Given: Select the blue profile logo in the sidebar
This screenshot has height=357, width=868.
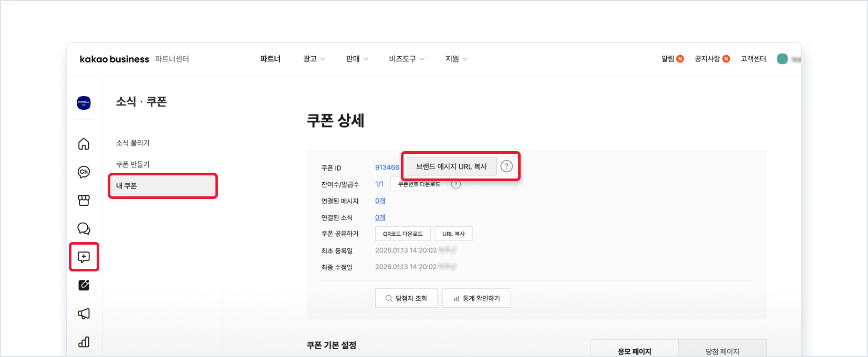Looking at the screenshot, I should pyautogui.click(x=84, y=103).
